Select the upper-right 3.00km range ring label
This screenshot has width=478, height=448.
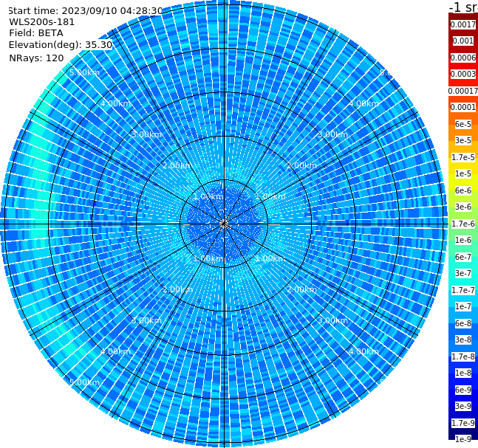332,134
